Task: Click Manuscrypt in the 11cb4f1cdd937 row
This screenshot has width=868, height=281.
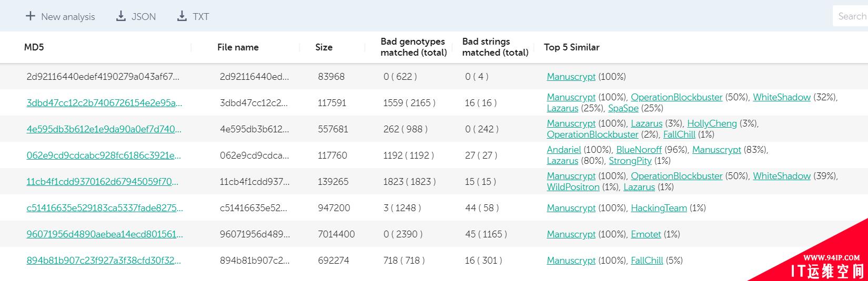Action: click(x=571, y=176)
